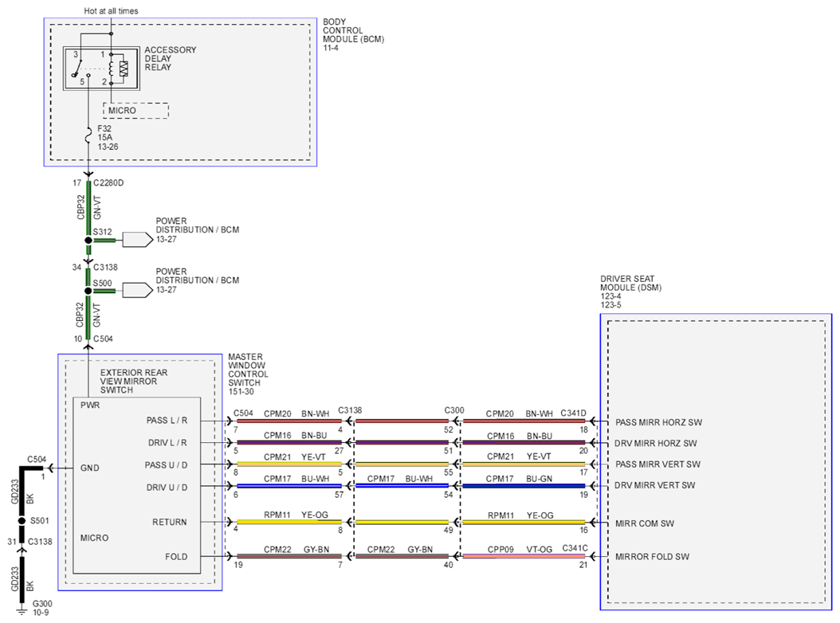Screen dimensions: 840x623
Task: Open Body Control Module 11-4 reference
Action: tap(331, 49)
